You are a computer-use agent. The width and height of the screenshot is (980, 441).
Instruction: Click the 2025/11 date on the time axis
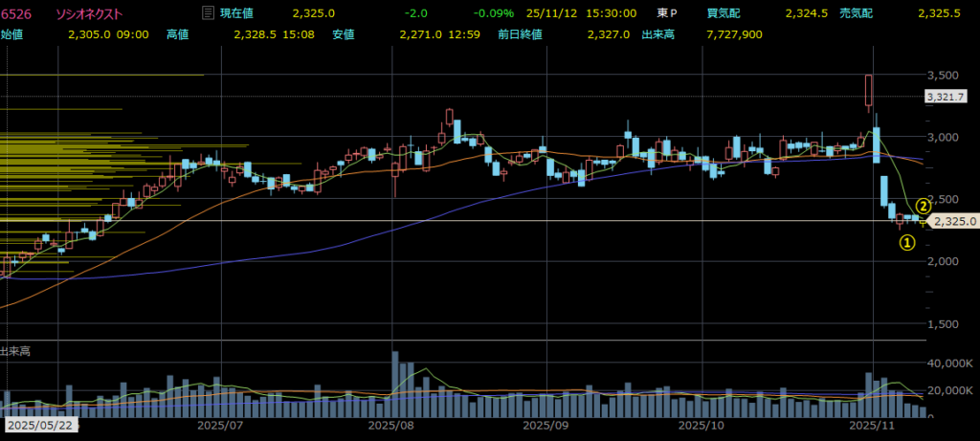[873, 423]
